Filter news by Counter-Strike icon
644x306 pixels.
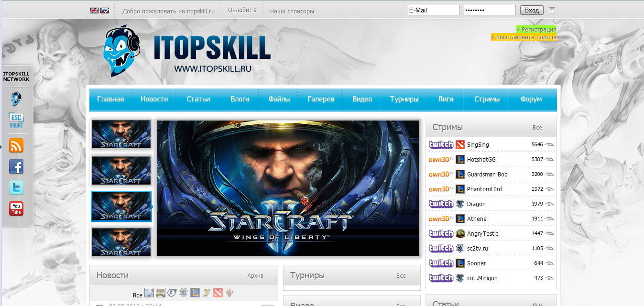[x=172, y=293]
